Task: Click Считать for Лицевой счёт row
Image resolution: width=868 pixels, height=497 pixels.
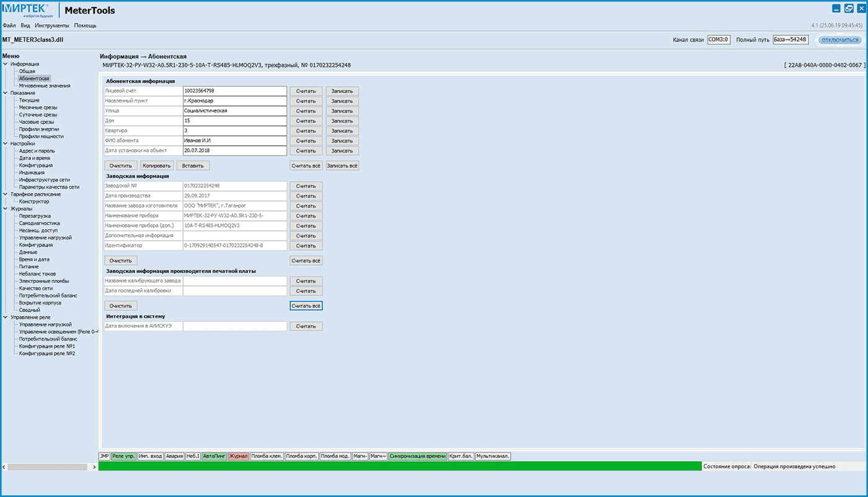Action: coord(306,91)
